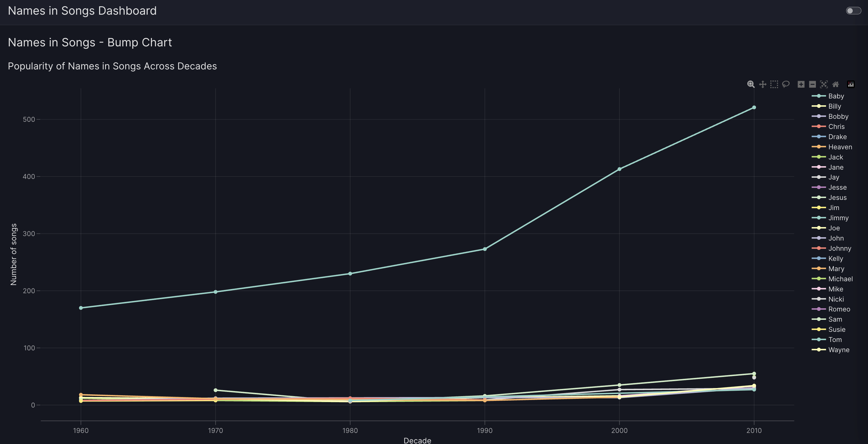Viewport: 868px width, 444px height.
Task: Choose the Box Select tool
Action: [774, 84]
